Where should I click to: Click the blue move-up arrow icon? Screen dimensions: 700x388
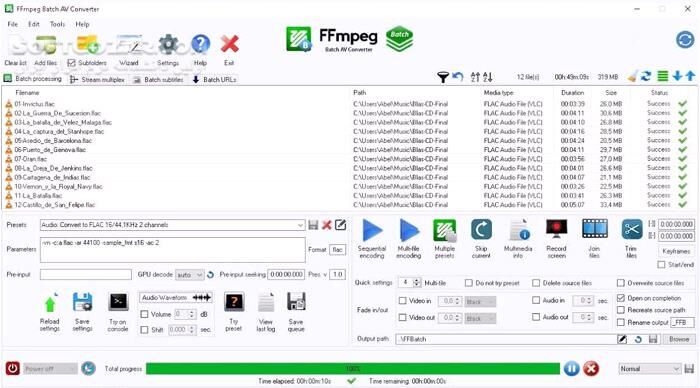click(x=690, y=76)
